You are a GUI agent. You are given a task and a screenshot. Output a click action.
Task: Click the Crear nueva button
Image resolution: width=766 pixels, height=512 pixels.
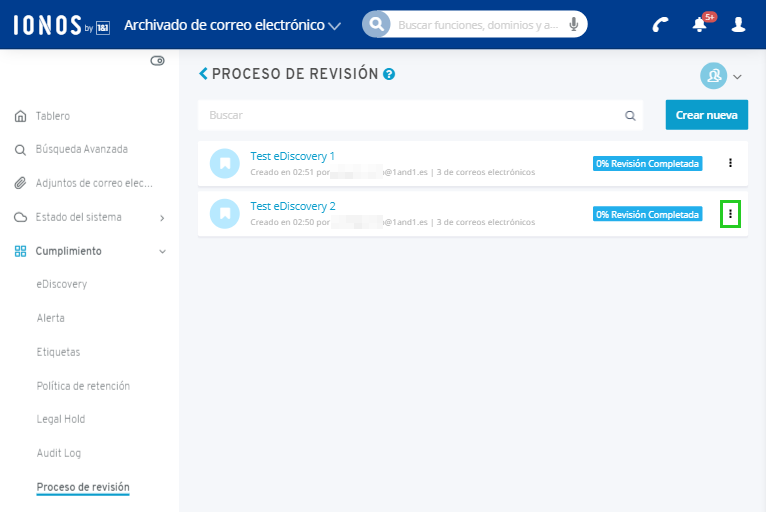(706, 115)
